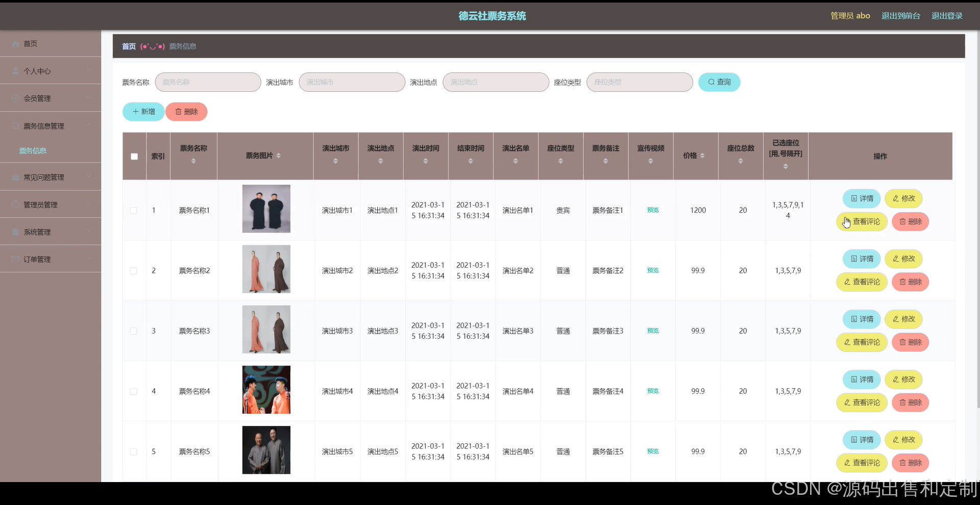Sort by 演出城市 column sort icon
This screenshot has height=505, width=980.
click(335, 161)
